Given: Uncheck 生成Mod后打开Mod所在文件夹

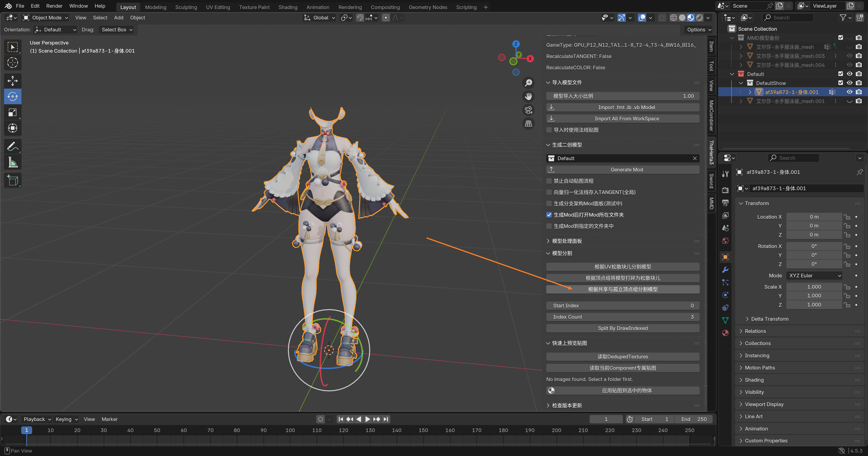Looking at the screenshot, I should coord(549,215).
